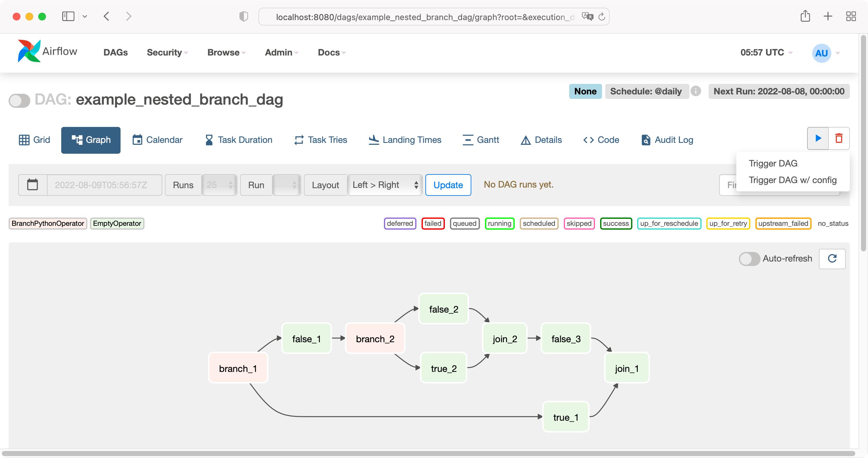Click the branch_2 task node
This screenshot has height=458, width=868.
(375, 339)
